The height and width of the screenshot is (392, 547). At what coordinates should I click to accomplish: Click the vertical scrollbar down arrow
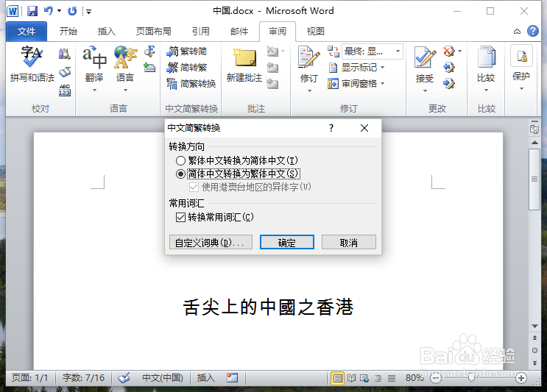pyautogui.click(x=534, y=326)
